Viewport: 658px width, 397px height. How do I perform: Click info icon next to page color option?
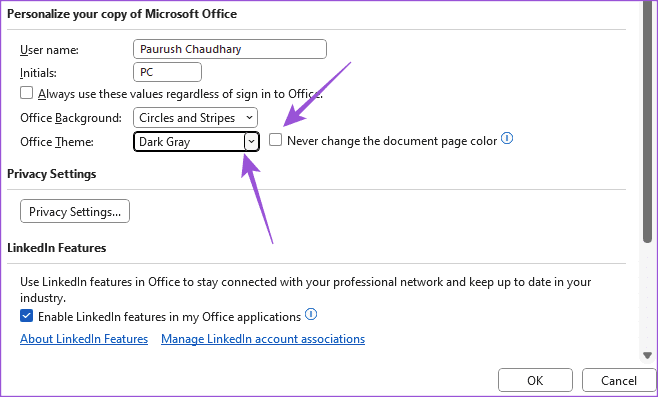[x=507, y=138]
